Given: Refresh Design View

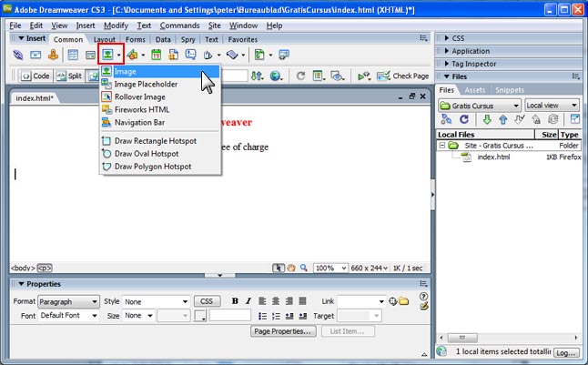Looking at the screenshot, I should (x=300, y=76).
